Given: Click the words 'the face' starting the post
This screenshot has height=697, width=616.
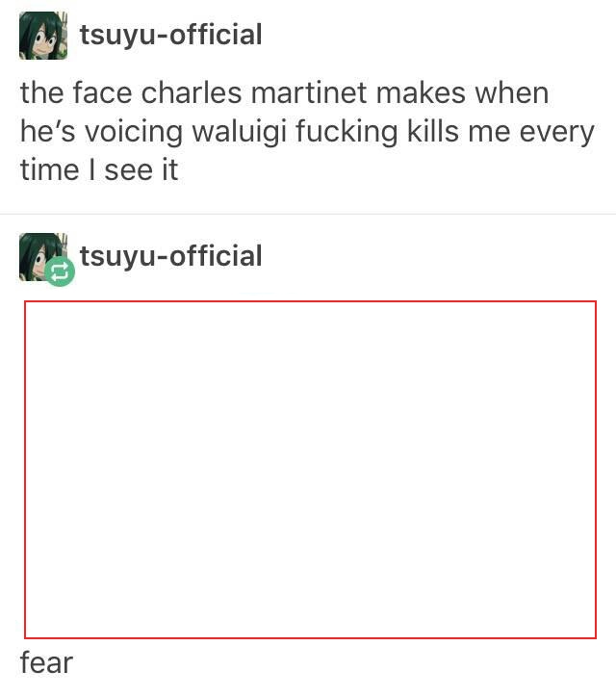Looking at the screenshot, I should point(76,93).
